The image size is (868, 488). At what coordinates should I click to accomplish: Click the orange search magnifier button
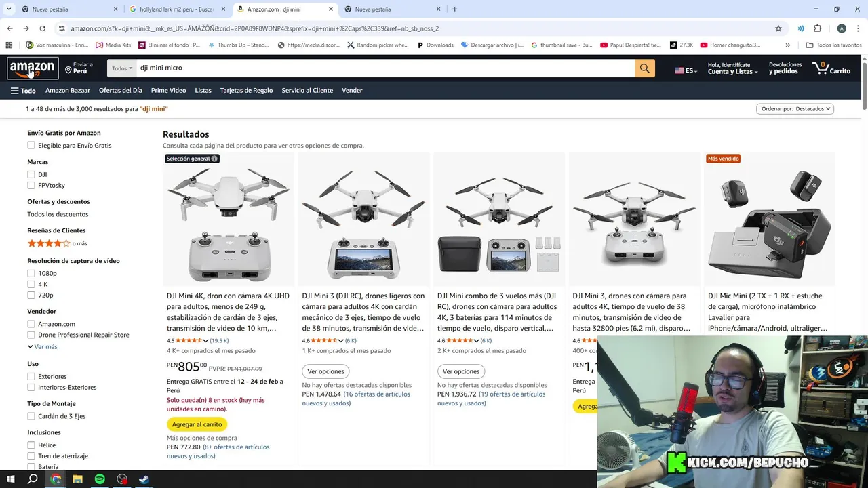tap(645, 68)
